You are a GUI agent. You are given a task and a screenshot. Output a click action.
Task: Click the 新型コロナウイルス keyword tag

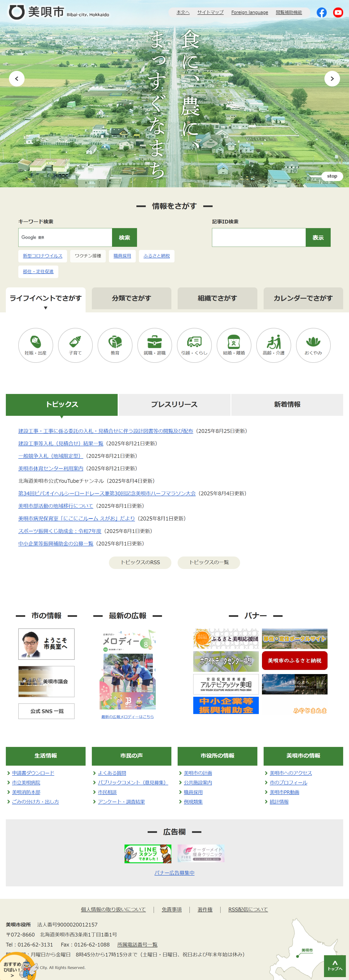43,256
